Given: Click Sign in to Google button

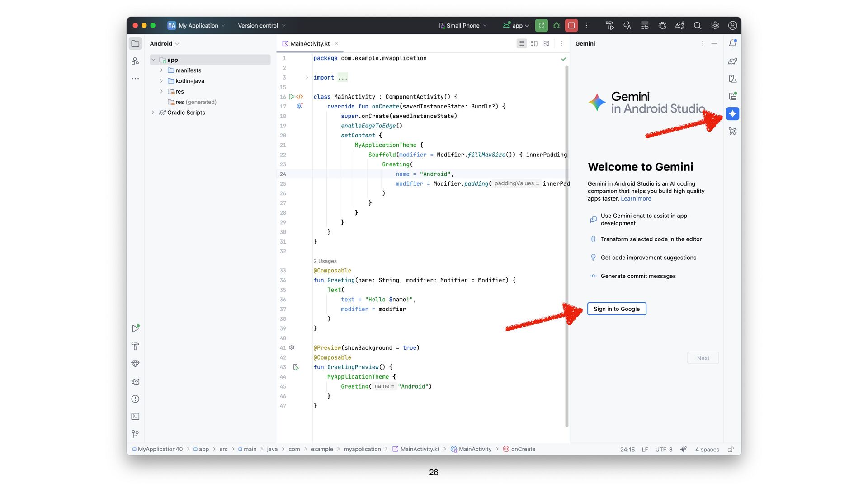Looking at the screenshot, I should 617,309.
